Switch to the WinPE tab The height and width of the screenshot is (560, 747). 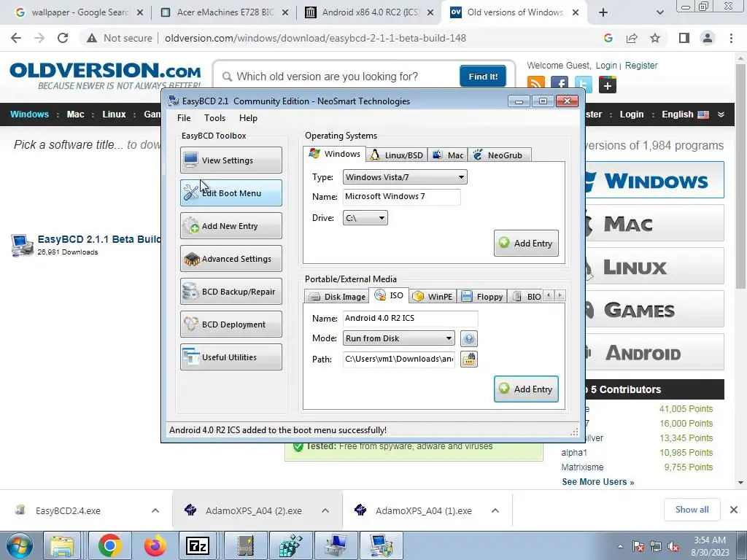[x=433, y=297]
